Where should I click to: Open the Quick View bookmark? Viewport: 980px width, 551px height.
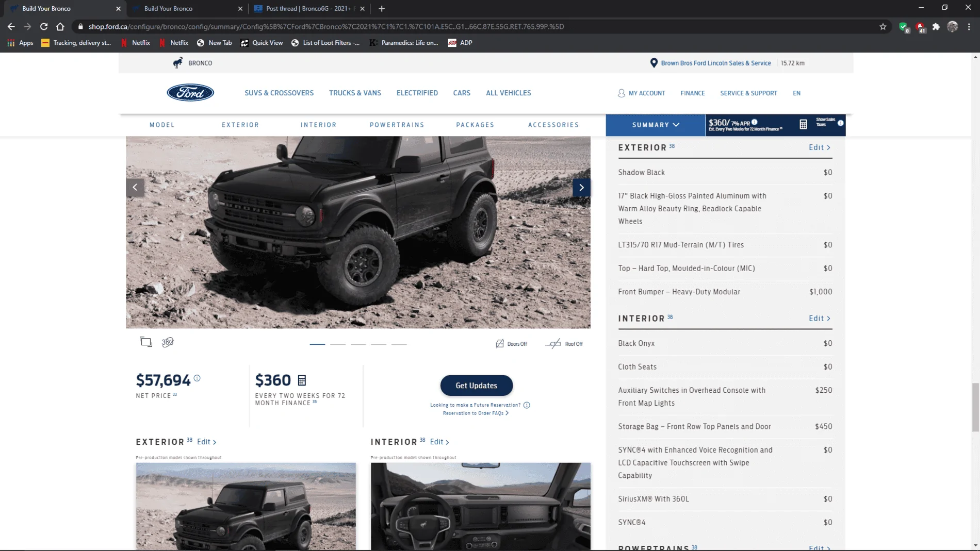(262, 43)
